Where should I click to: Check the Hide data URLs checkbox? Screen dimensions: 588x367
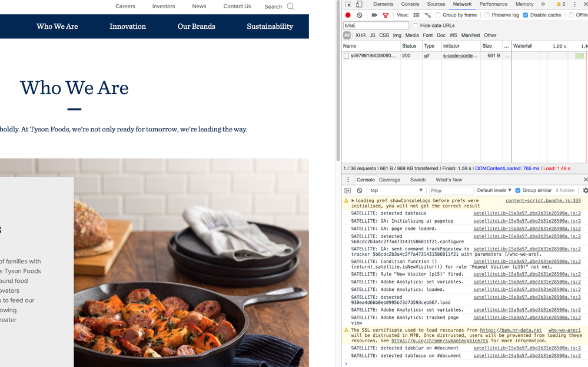tap(416, 26)
